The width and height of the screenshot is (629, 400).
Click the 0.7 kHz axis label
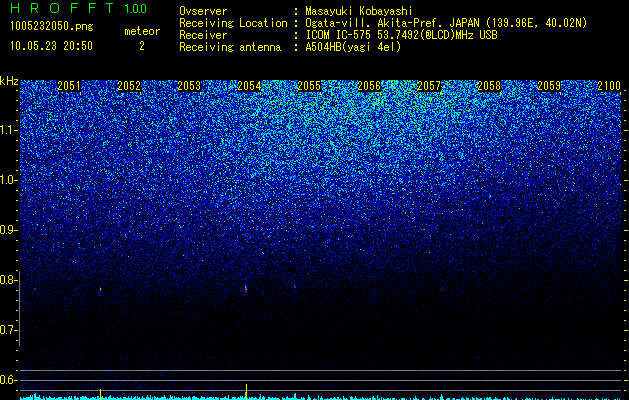[x=9, y=330]
